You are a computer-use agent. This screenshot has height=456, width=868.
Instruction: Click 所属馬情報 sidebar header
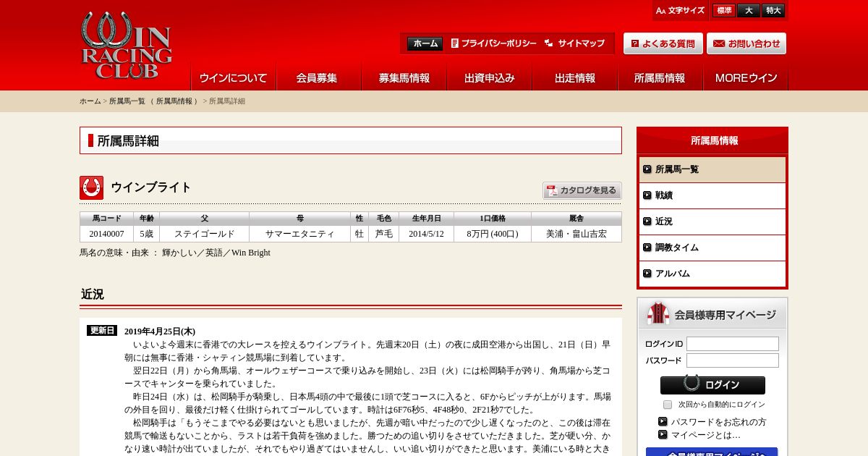coord(712,140)
